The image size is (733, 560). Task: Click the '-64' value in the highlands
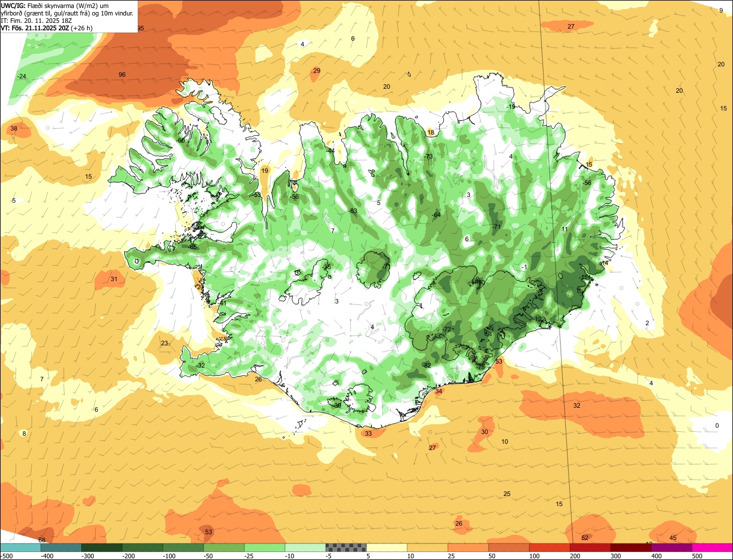coord(437,215)
